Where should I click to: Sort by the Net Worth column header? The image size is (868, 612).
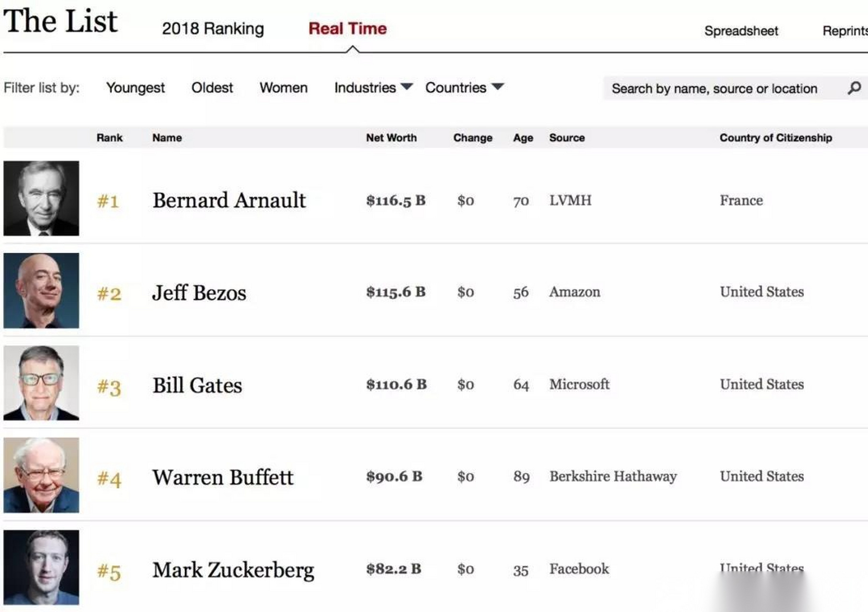(391, 138)
